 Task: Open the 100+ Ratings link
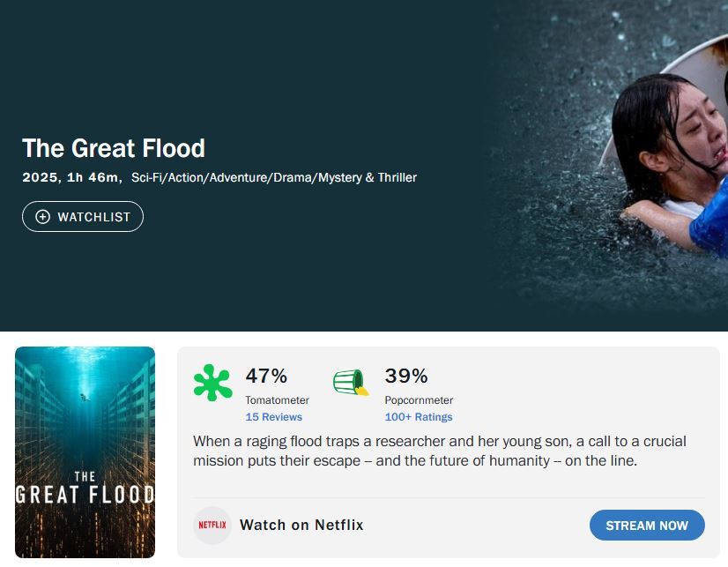click(418, 417)
